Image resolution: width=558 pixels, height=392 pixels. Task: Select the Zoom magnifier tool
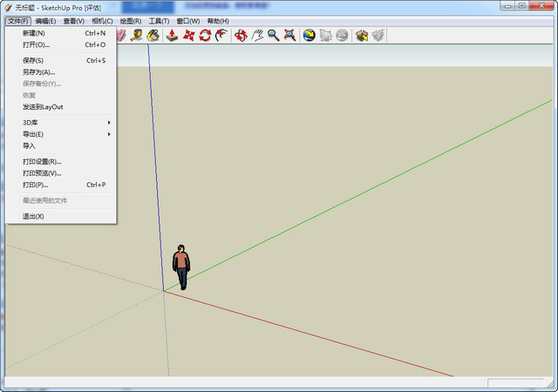(273, 36)
